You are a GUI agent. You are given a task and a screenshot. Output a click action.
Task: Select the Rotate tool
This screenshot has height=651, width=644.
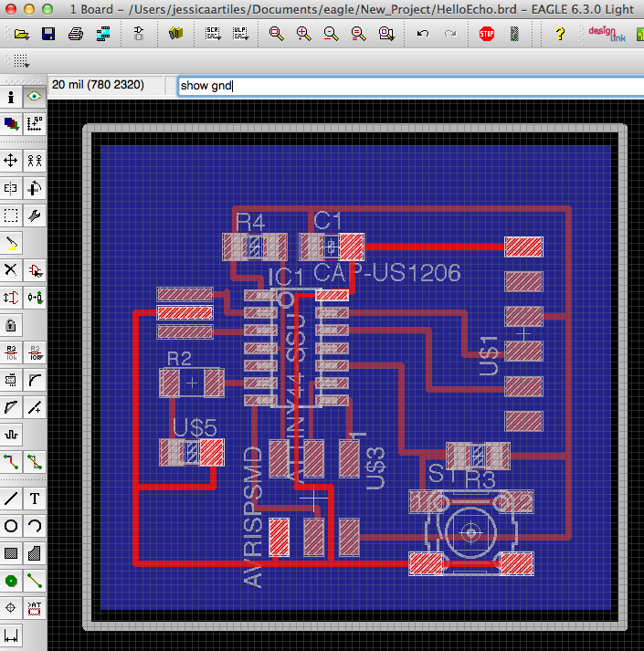(35, 188)
